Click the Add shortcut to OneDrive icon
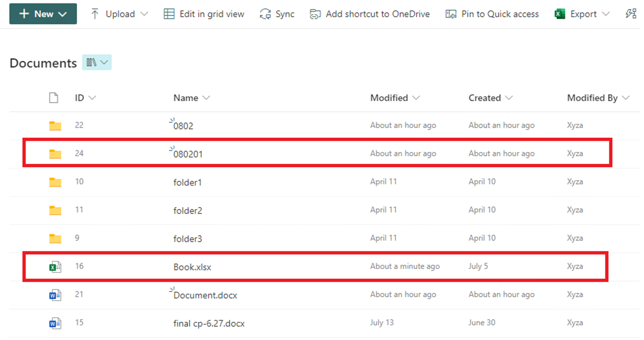Image resolution: width=644 pixels, height=340 pixels. tap(315, 14)
